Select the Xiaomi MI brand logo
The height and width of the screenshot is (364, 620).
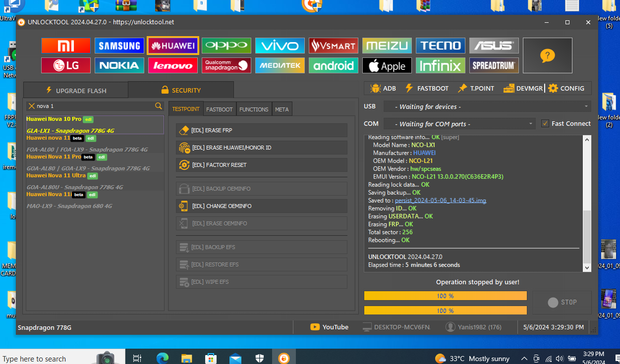[x=66, y=46]
